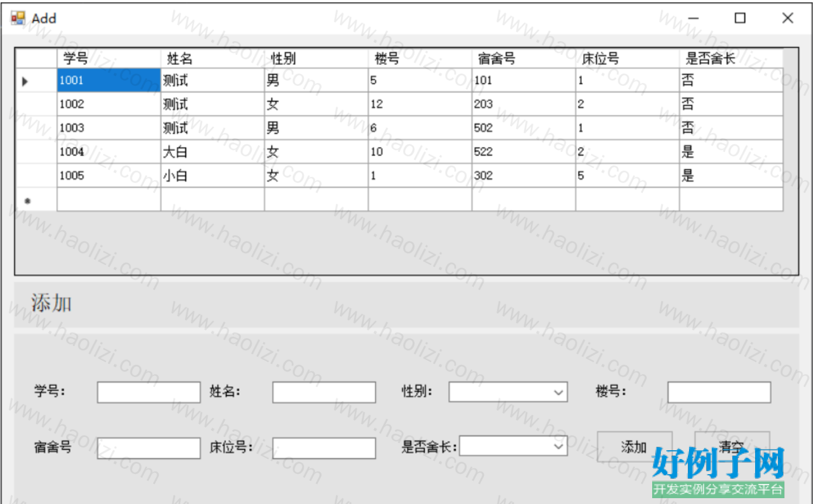Select the 楼号 cell with value 12

pos(420,104)
